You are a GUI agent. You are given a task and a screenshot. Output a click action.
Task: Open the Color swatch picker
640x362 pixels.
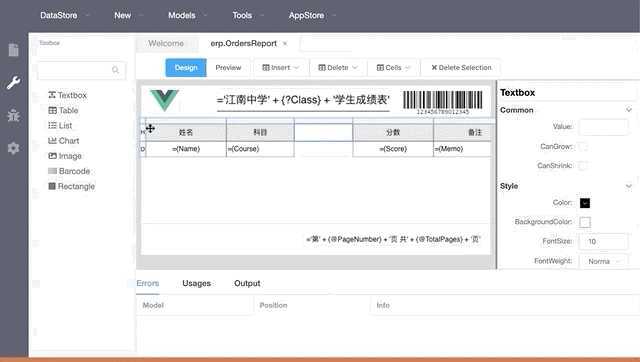(x=584, y=203)
